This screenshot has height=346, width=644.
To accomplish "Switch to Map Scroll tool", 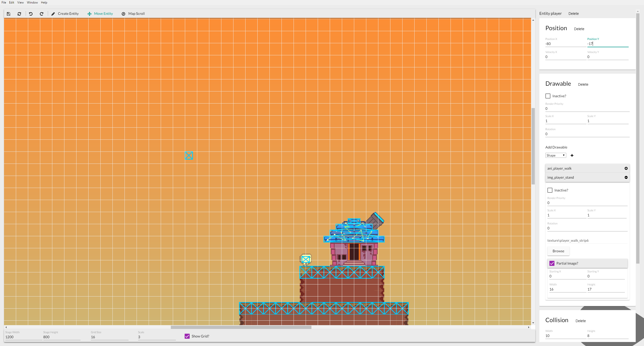I will [x=133, y=14].
